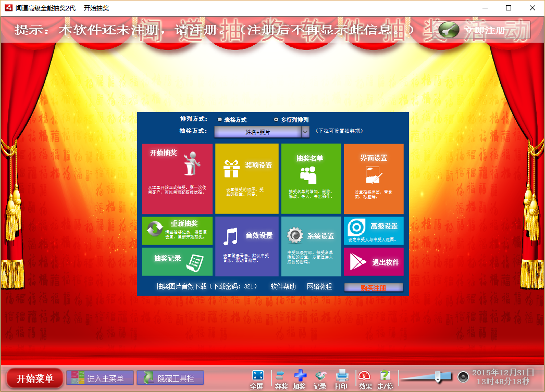Open the 开始抽奖 red tile
545x392 pixels.
tap(177, 179)
